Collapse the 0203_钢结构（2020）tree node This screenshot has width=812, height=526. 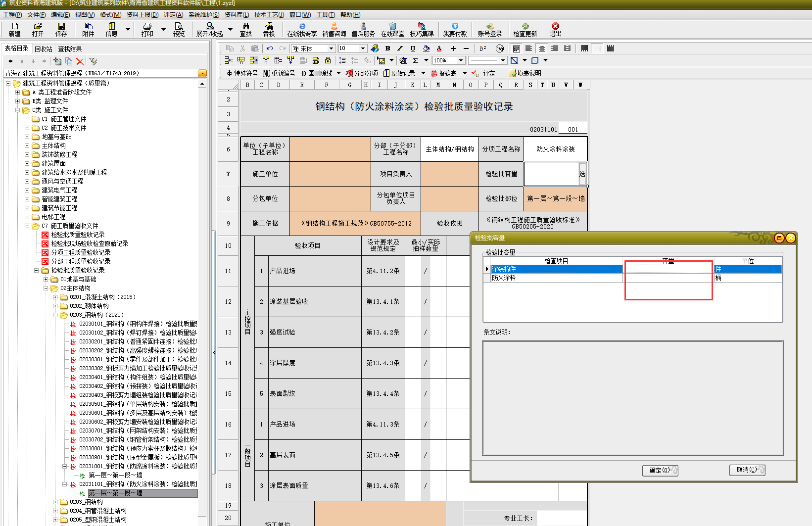(x=55, y=315)
